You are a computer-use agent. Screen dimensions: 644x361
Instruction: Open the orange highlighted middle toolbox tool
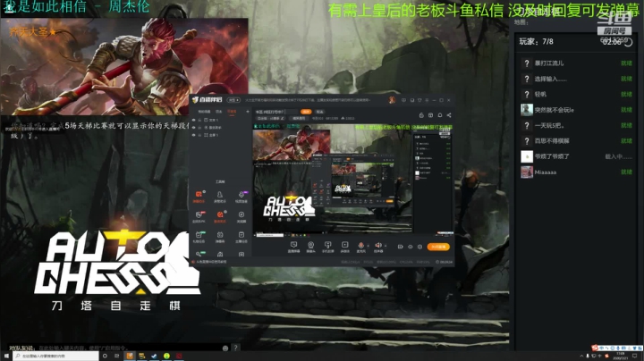pyautogui.click(x=220, y=217)
